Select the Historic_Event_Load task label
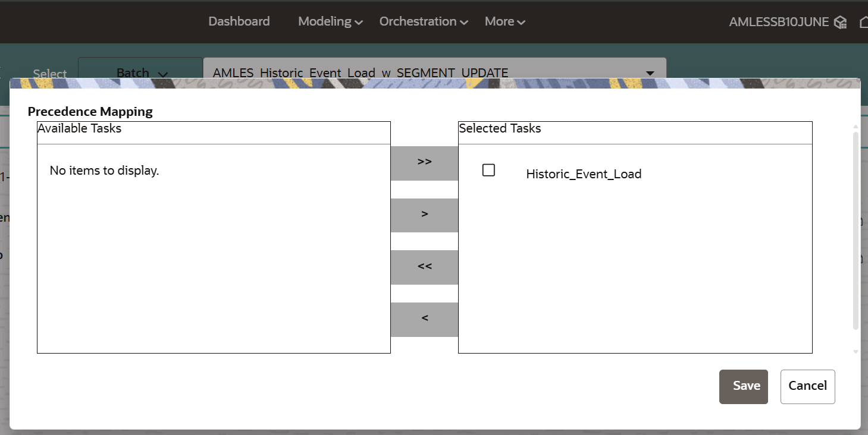 (x=584, y=174)
